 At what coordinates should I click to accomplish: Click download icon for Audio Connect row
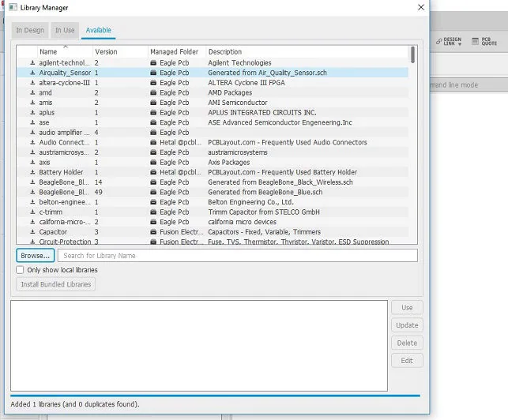pyautogui.click(x=32, y=142)
